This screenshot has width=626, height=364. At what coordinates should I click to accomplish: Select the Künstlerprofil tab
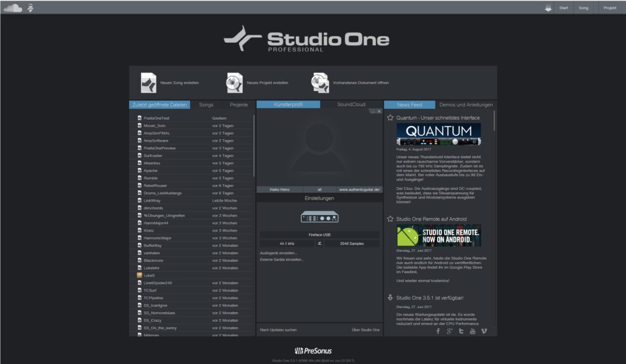click(289, 104)
